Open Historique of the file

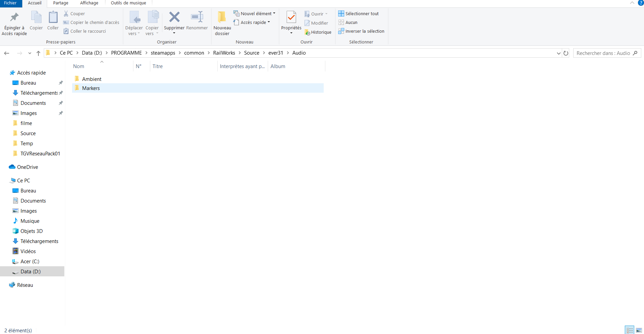click(318, 32)
